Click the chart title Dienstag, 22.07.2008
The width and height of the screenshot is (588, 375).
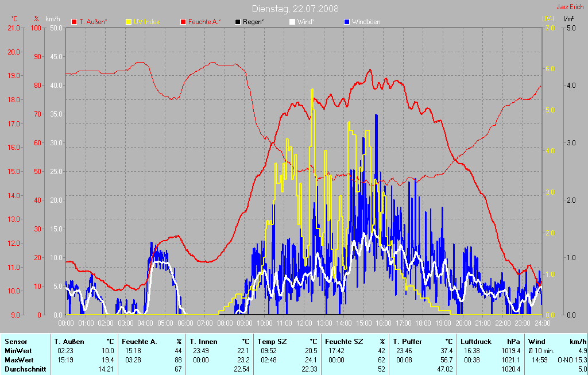[x=295, y=9]
